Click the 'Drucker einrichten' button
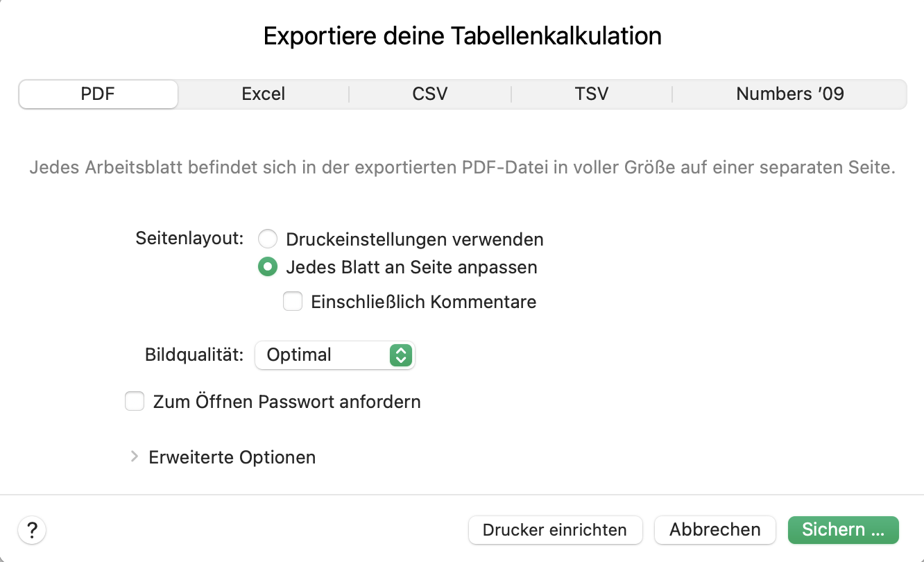The width and height of the screenshot is (924, 562). pos(555,530)
